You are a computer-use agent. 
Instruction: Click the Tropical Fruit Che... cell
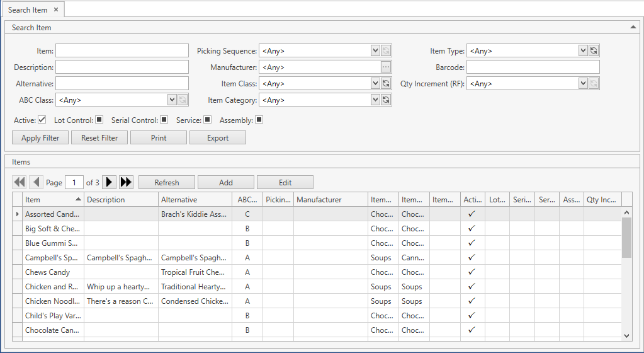pos(195,272)
